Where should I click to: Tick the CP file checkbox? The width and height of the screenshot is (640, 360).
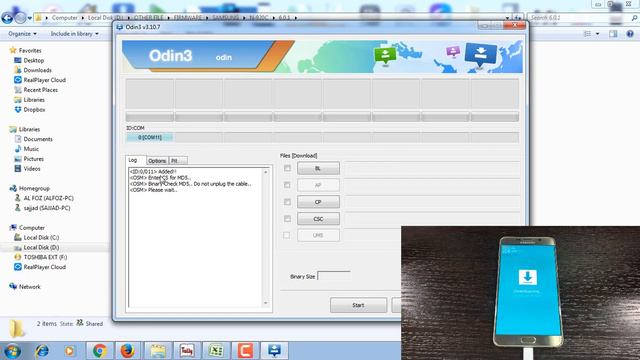tap(287, 202)
